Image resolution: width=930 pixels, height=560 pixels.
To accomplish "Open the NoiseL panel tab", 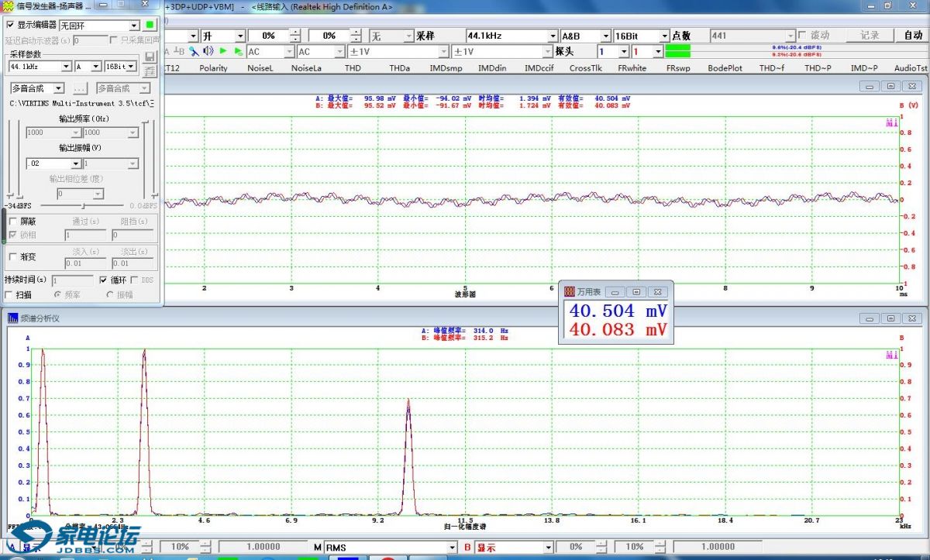I will tap(260, 68).
